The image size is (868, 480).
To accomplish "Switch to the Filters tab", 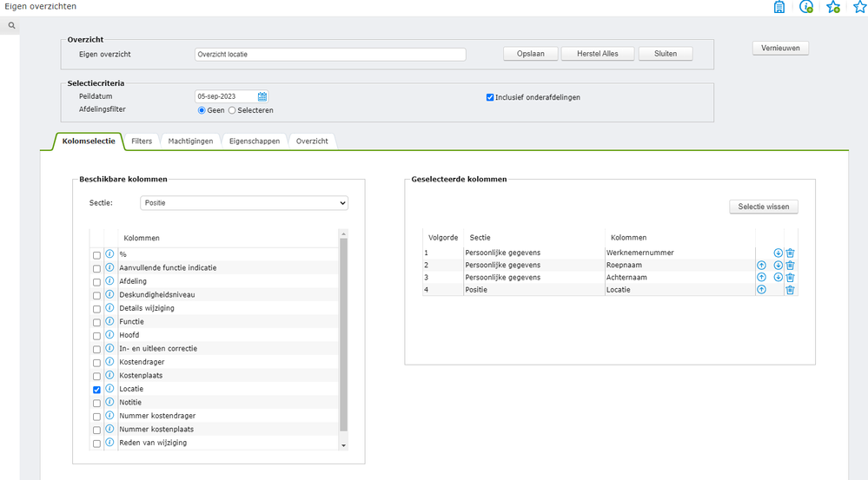I will tap(142, 141).
